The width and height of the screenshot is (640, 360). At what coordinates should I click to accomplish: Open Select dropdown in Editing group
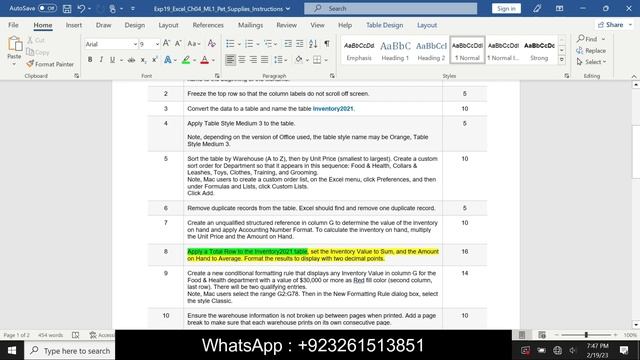coord(591,62)
